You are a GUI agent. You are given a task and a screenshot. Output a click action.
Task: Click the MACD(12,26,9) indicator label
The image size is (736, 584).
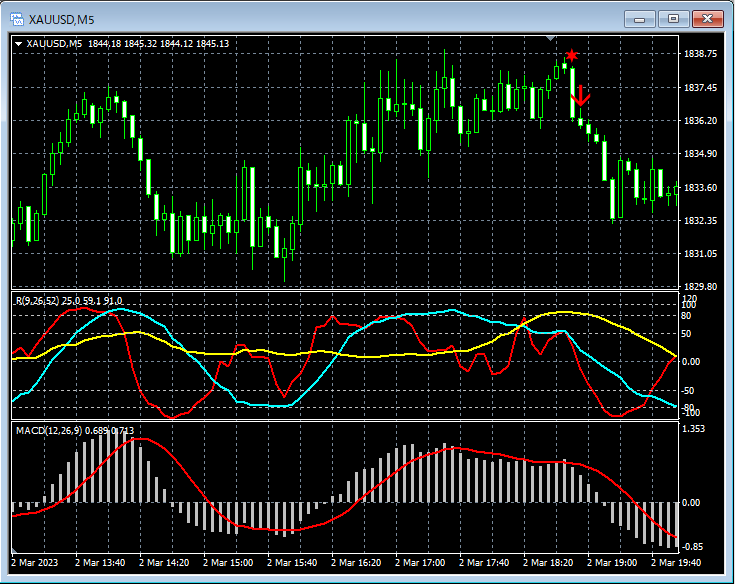click(48, 431)
